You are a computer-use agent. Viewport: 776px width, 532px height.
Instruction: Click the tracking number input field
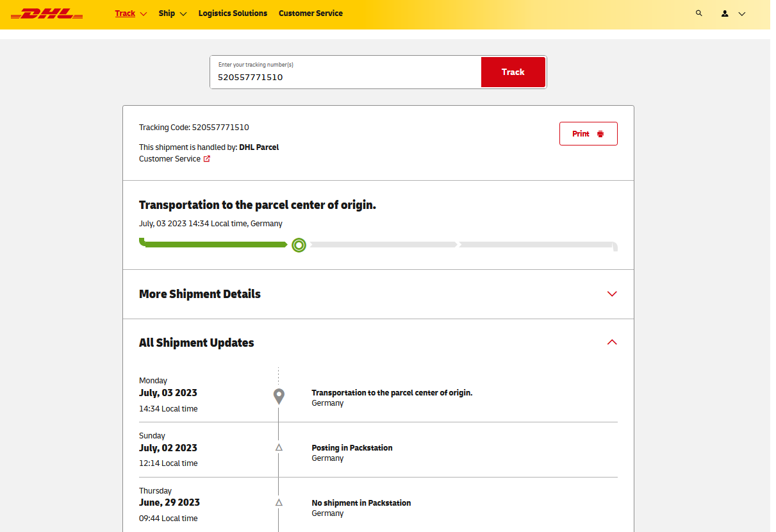tap(346, 77)
